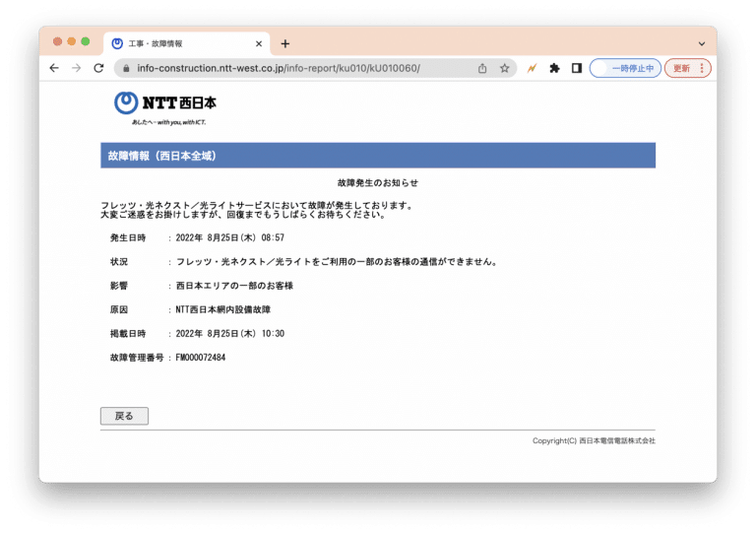
Task: Open the orange lightning extension icon
Action: tap(532, 68)
